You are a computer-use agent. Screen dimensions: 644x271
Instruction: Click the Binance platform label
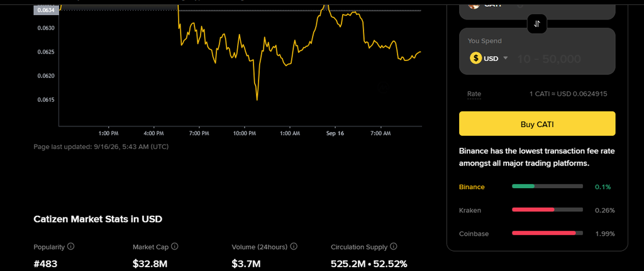click(x=472, y=187)
